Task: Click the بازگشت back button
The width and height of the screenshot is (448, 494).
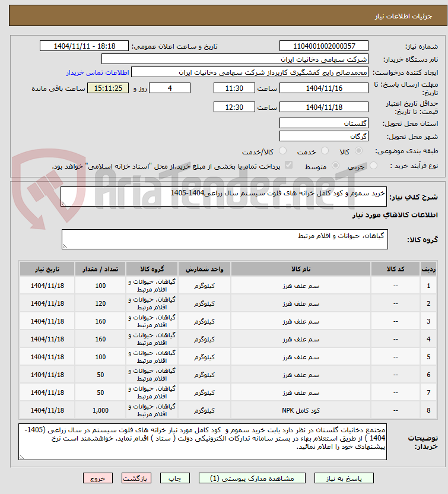Action: [x=136, y=478]
